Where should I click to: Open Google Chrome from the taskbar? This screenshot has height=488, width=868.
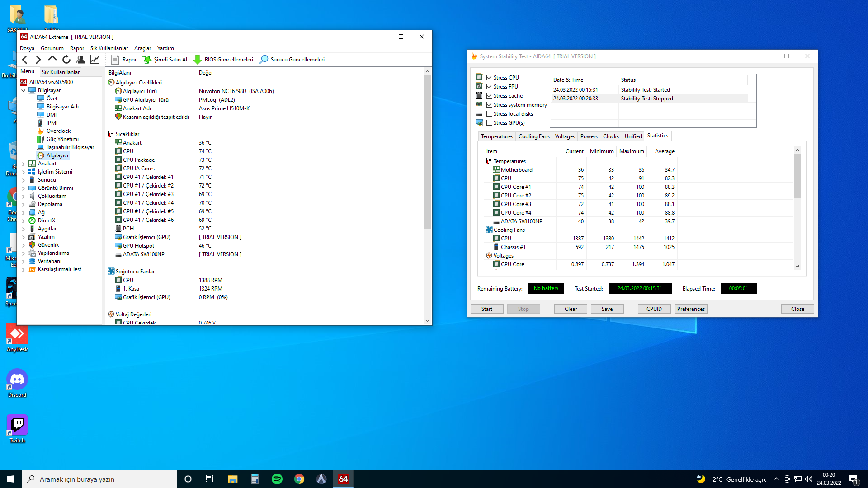coord(299,479)
